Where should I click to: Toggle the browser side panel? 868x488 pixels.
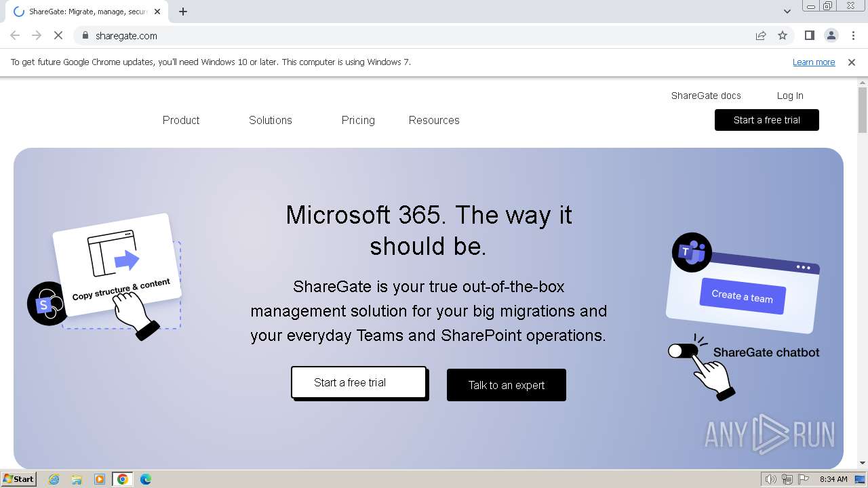809,35
